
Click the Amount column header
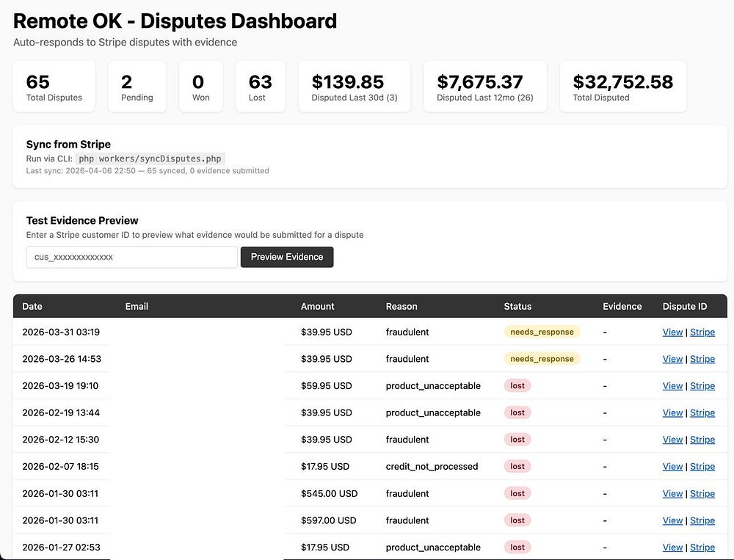(x=317, y=306)
